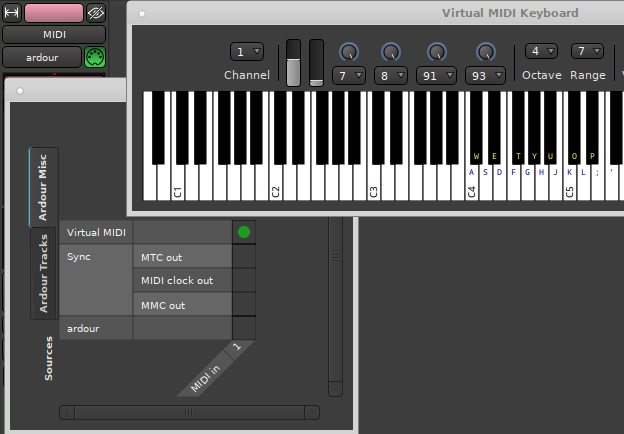624x434 pixels.
Task: Open the Range dropdown
Action: tap(587, 51)
